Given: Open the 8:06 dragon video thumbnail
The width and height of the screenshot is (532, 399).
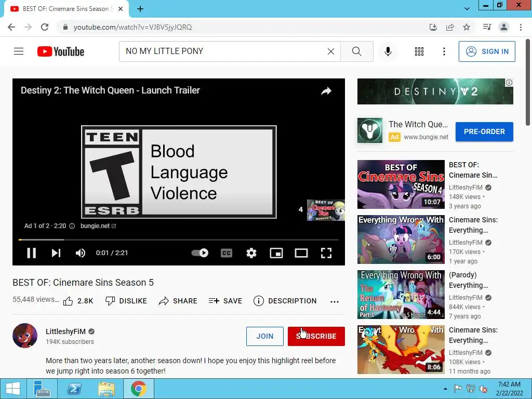Looking at the screenshot, I should [401, 350].
